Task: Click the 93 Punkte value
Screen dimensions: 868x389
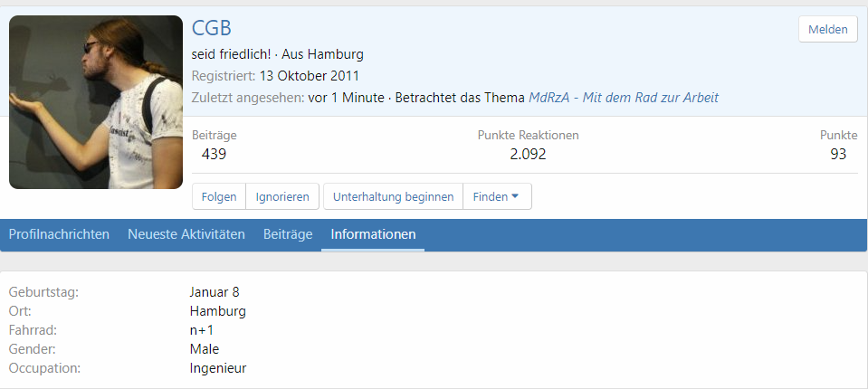Action: tap(838, 154)
